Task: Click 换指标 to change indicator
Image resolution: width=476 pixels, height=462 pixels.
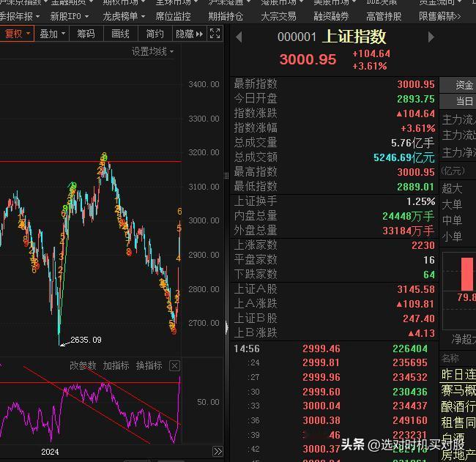Action: pyautogui.click(x=149, y=365)
